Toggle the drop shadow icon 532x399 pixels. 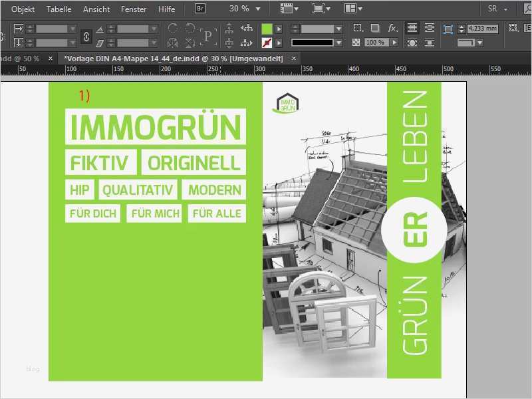[x=375, y=28]
